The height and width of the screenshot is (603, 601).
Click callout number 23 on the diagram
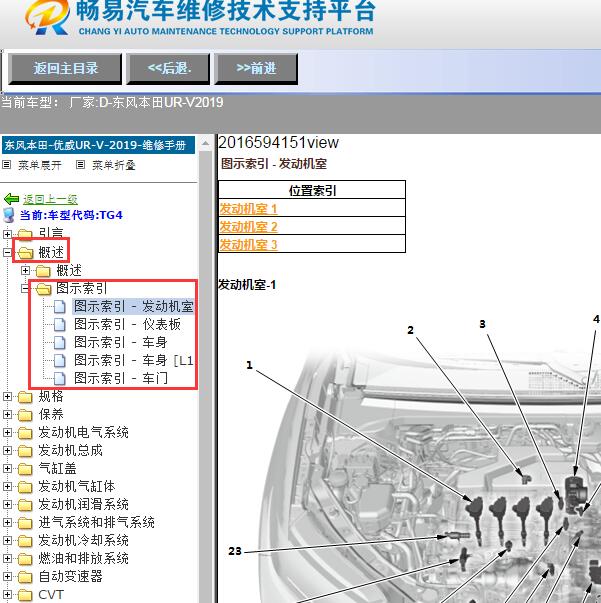click(x=235, y=551)
